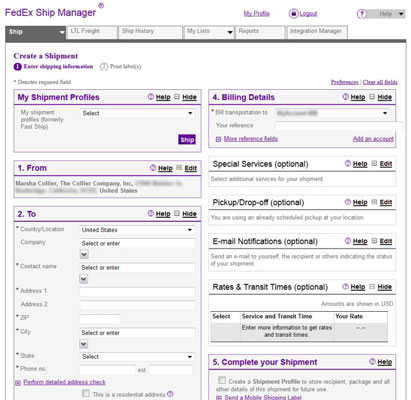Click the edit icon in Pickup/Drop-off
Screen dimensions: 411x400
pos(374,202)
